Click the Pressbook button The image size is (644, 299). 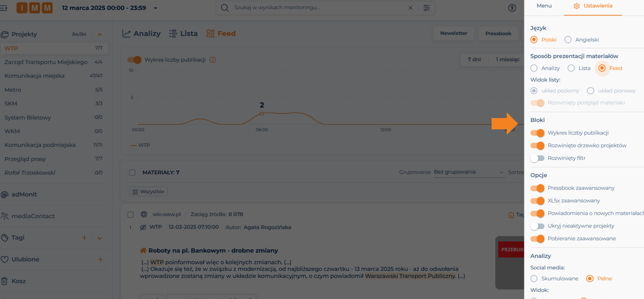[498, 33]
